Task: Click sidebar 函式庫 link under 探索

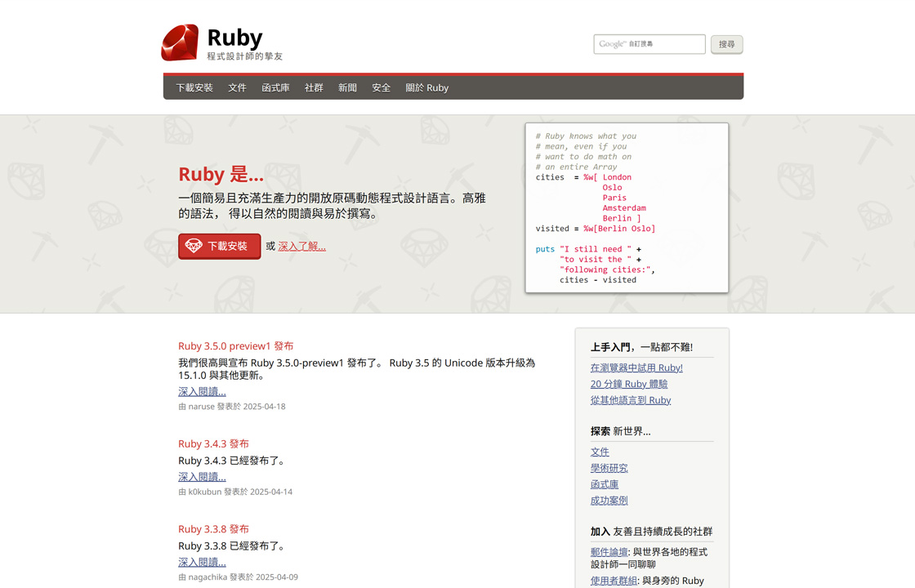Action: click(x=605, y=484)
